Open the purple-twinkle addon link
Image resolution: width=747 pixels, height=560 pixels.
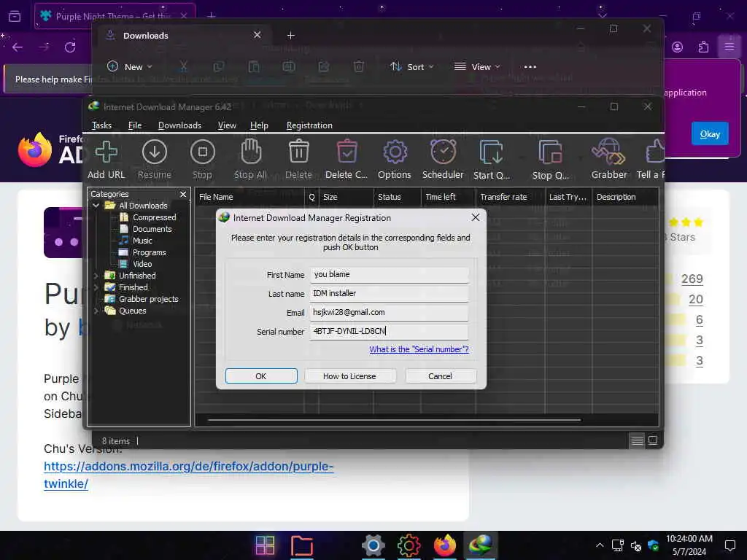coord(189,475)
